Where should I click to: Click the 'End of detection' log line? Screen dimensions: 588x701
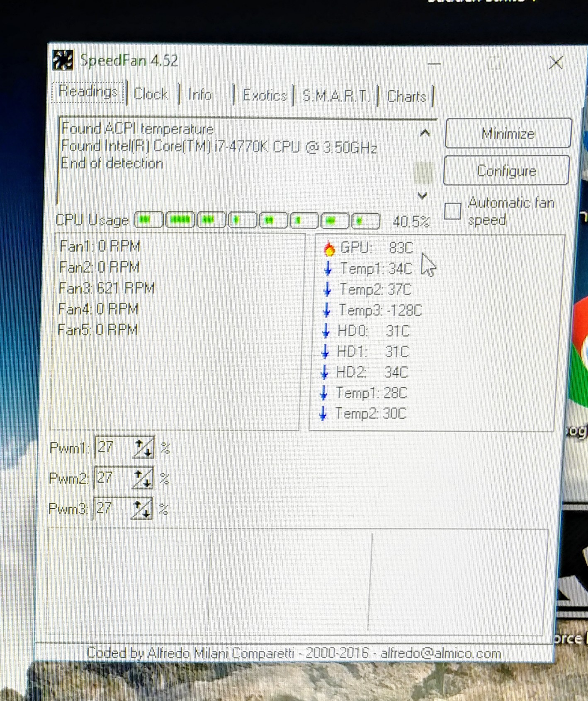pyautogui.click(x=112, y=163)
